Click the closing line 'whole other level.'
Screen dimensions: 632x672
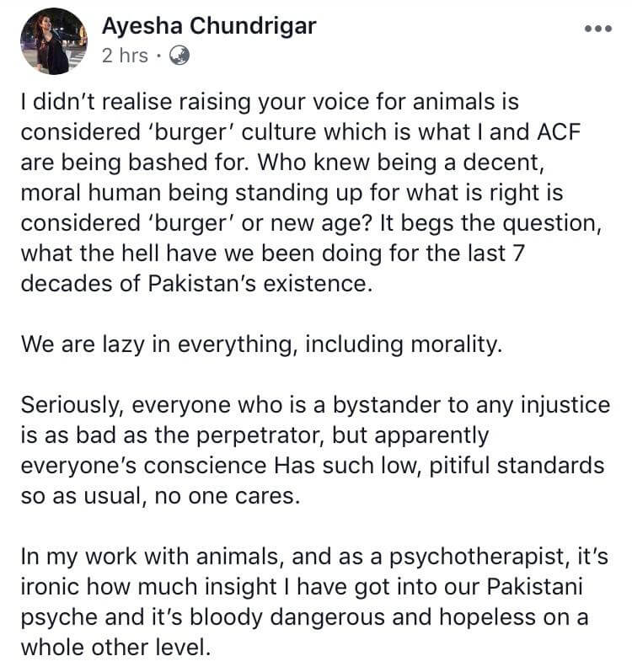pos(116,648)
